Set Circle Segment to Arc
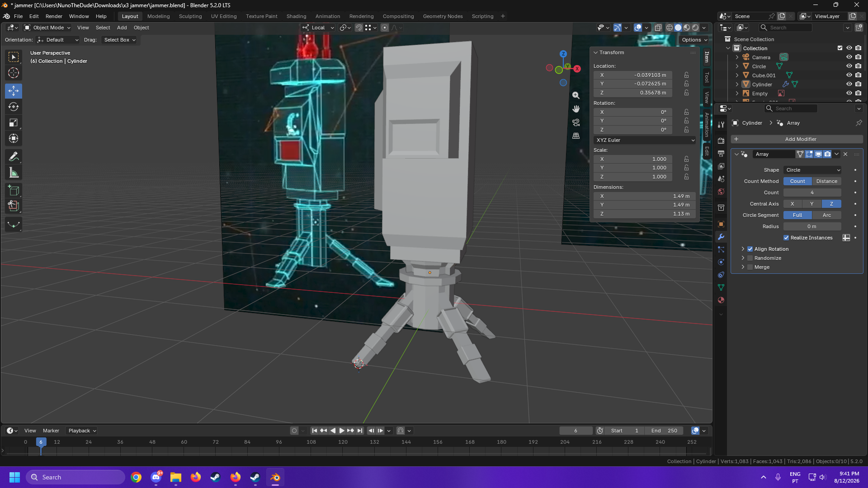Image resolution: width=868 pixels, height=488 pixels. click(x=826, y=215)
